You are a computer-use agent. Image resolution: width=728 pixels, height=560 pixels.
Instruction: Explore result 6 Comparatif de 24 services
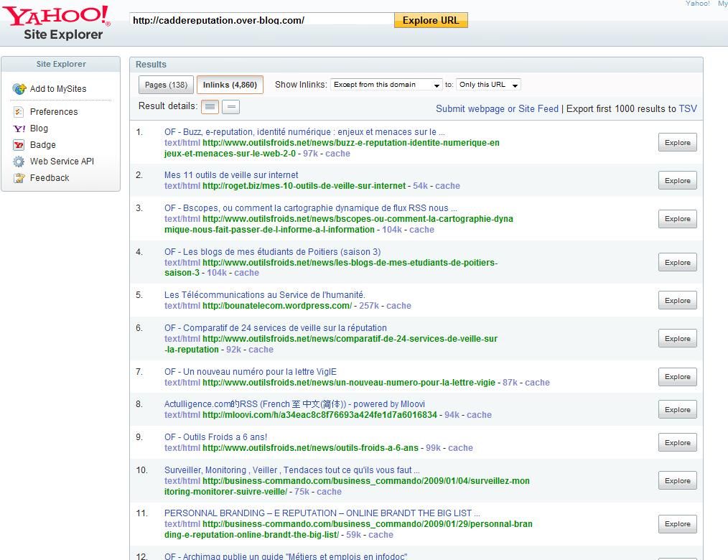point(678,338)
